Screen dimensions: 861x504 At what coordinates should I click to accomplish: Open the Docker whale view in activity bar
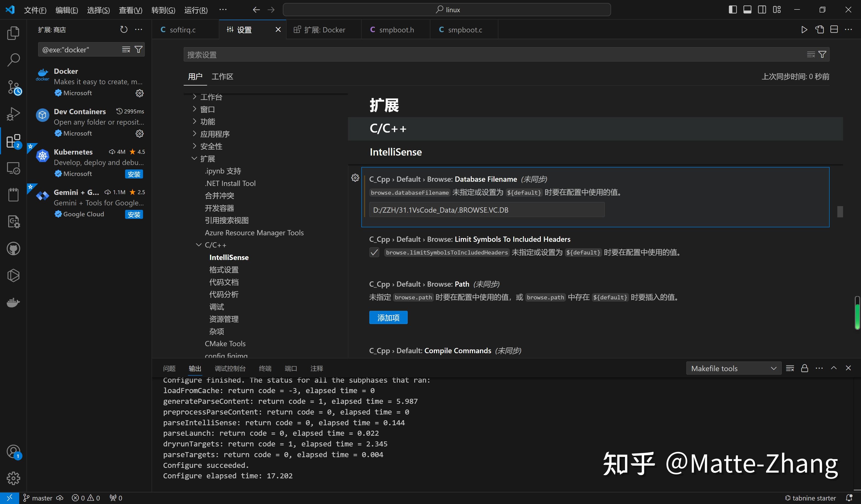13,302
